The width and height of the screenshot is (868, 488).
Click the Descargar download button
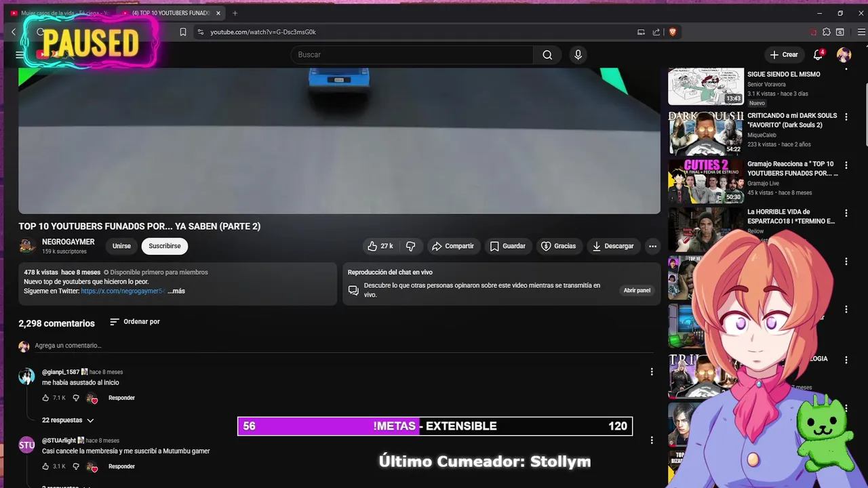point(613,246)
